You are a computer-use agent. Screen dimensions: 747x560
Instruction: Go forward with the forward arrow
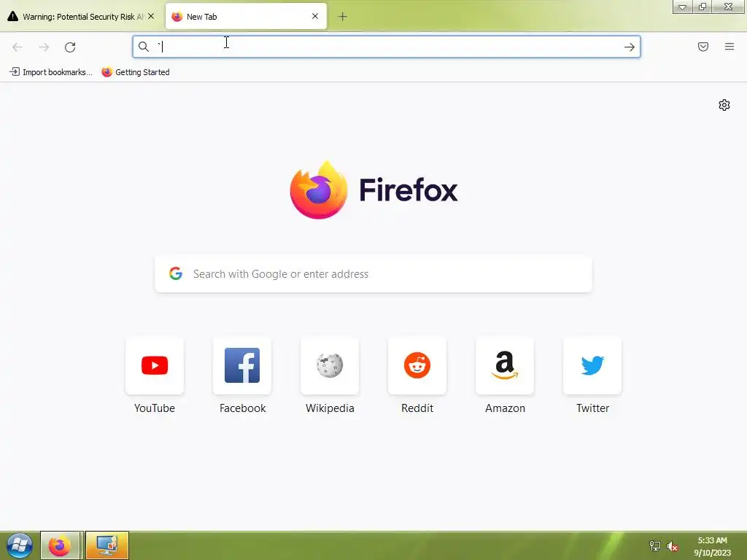pyautogui.click(x=44, y=47)
